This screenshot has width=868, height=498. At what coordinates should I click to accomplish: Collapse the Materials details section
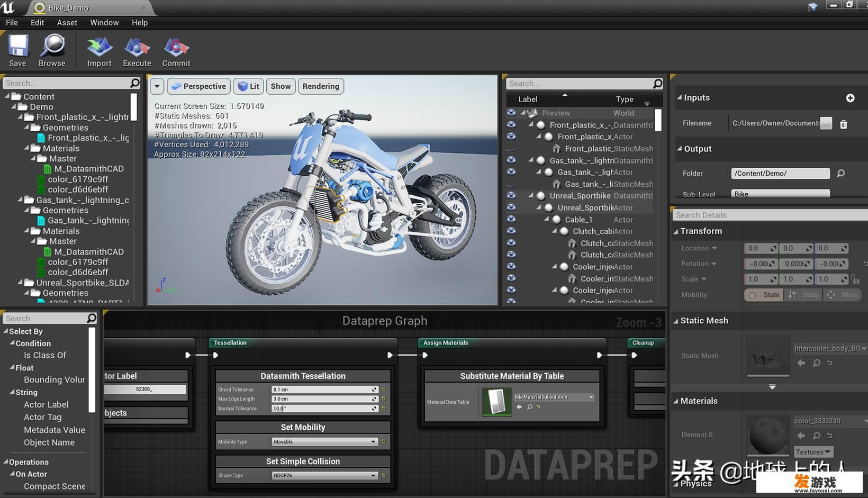(676, 401)
